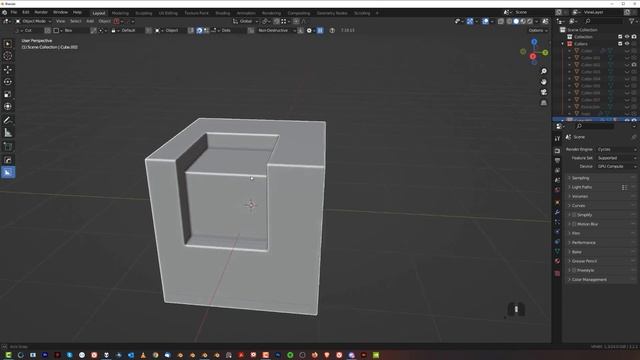This screenshot has height=360, width=640.
Task: Open the Render Engine Cycles dropdown
Action: coord(616,149)
